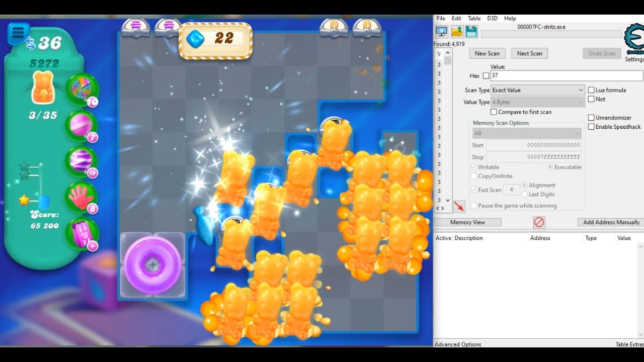Open the Help menu

coord(510,18)
